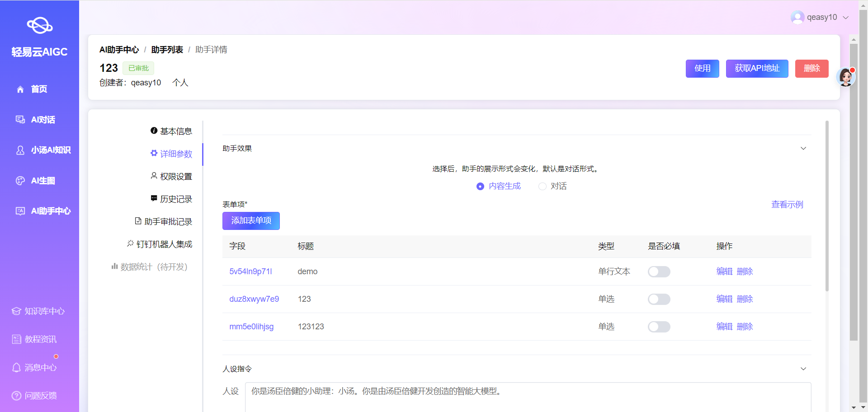868x412 pixels.
Task: Collapse the 助手效果 section chevron
Action: pos(803,149)
